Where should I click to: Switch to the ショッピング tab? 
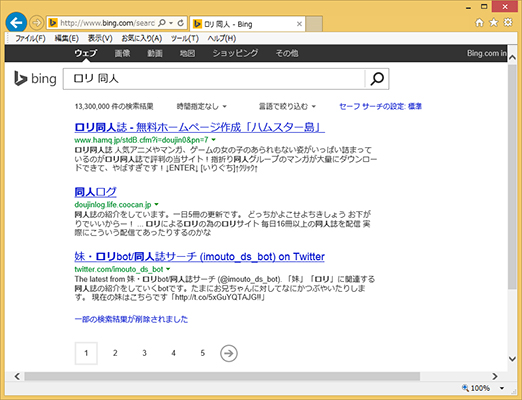click(x=235, y=53)
